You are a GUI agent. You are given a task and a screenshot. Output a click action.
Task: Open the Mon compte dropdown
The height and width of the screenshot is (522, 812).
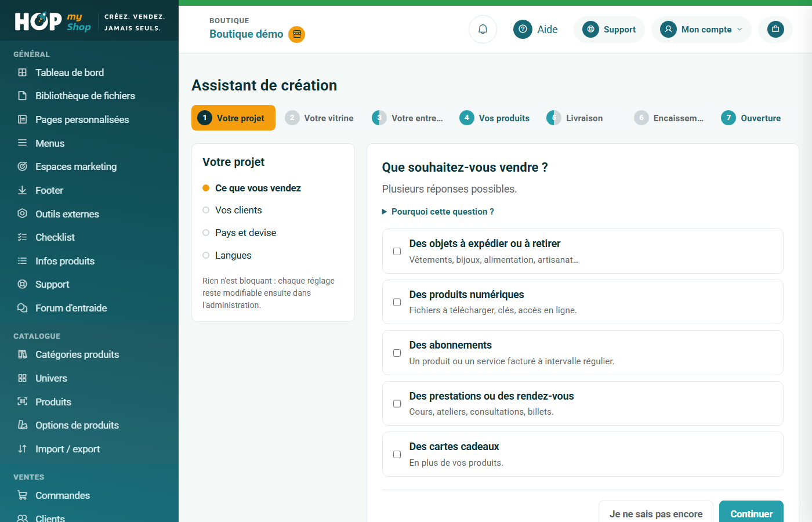(x=701, y=29)
